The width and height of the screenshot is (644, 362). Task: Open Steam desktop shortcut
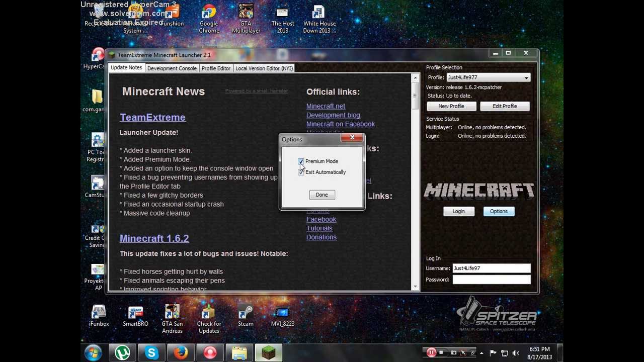point(246,316)
